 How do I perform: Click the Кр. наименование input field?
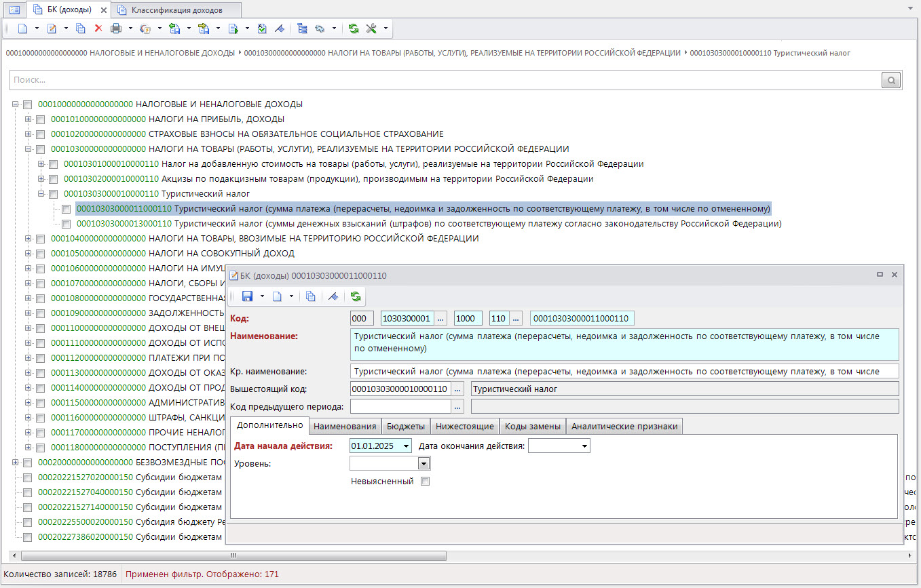(x=624, y=371)
